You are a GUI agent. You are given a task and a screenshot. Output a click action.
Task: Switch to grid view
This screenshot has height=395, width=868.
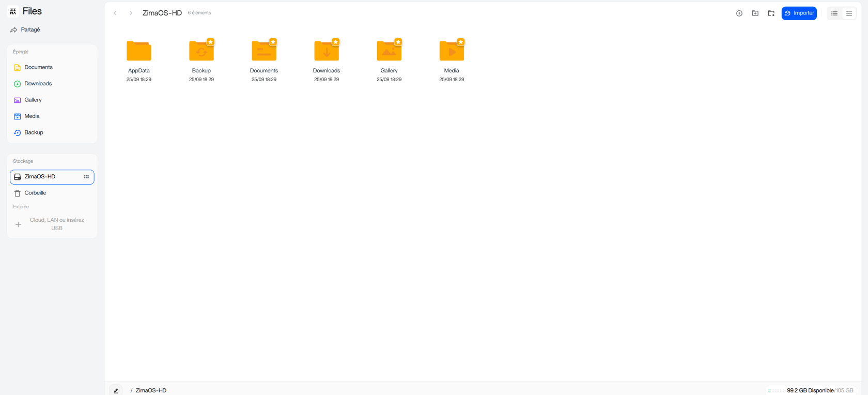pyautogui.click(x=849, y=13)
